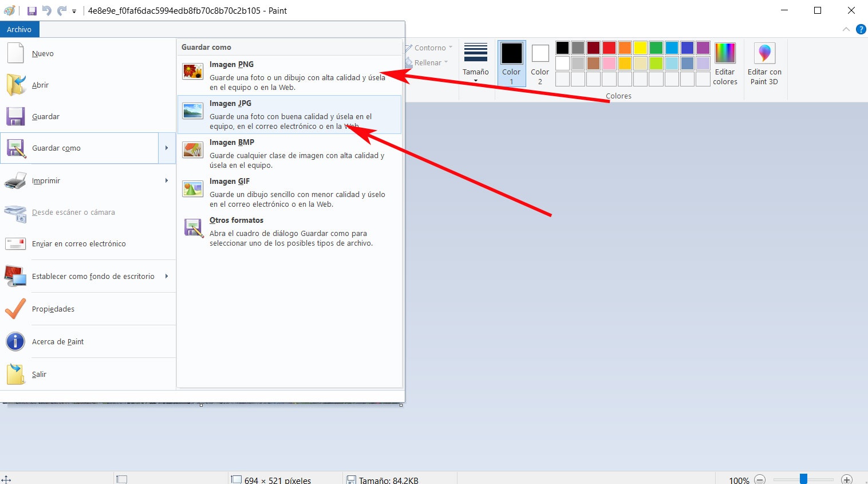868x484 pixels.
Task: Open Propiedades from the Archivo menu
Action: pos(88,309)
